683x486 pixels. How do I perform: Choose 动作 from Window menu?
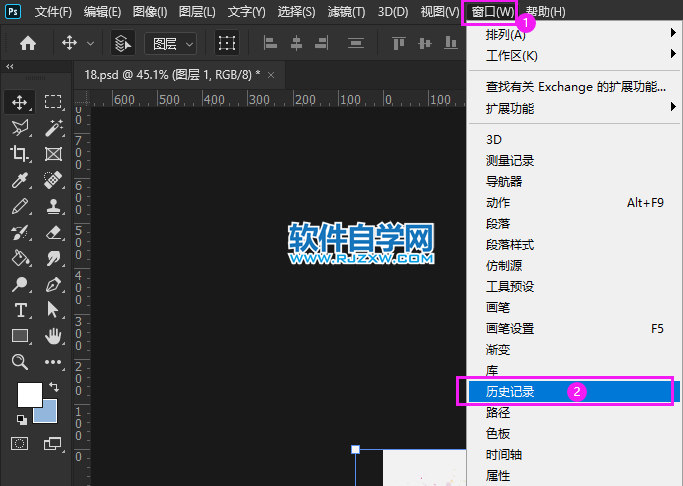[x=574, y=202]
